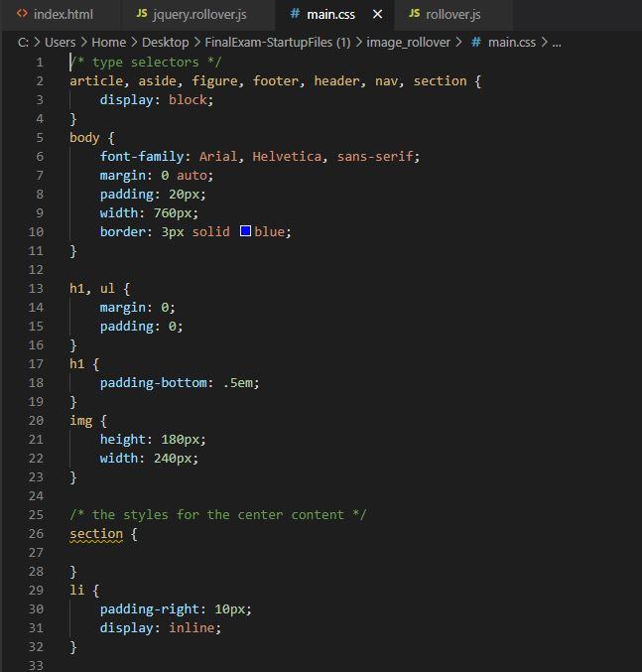Close the main.css tab
Viewport: 642px width, 672px height.
pyautogui.click(x=377, y=14)
